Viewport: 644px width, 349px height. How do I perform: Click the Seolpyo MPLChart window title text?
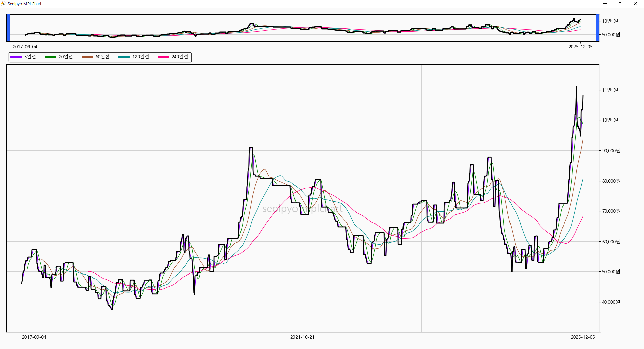tap(24, 4)
